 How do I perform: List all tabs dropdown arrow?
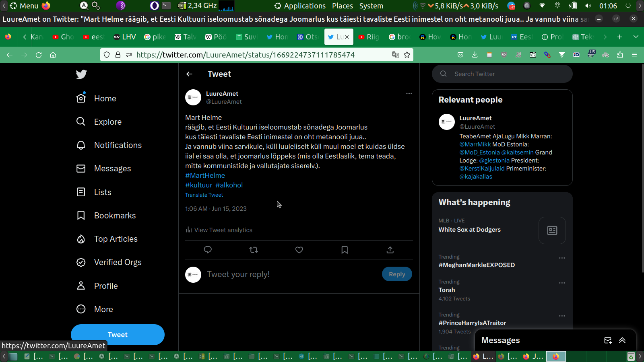point(636,37)
